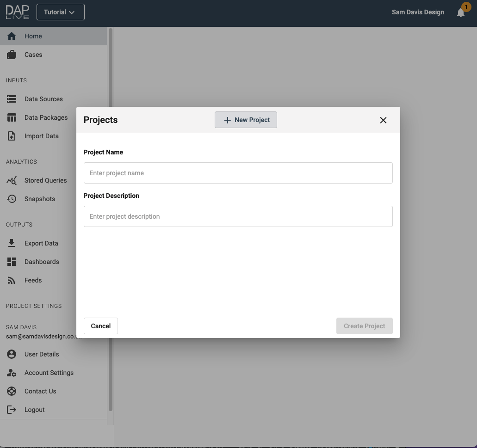Click the Dashboards grid icon
Viewport: 477px width, 448px height.
click(x=12, y=262)
